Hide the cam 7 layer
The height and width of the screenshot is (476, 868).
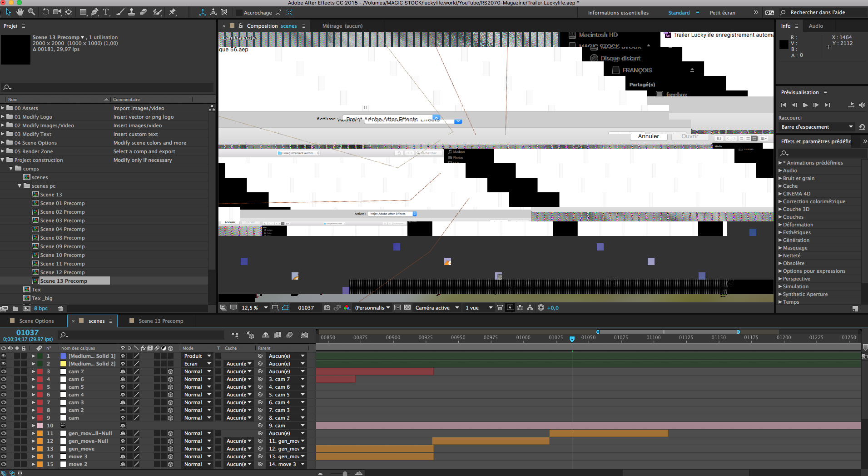click(x=4, y=371)
